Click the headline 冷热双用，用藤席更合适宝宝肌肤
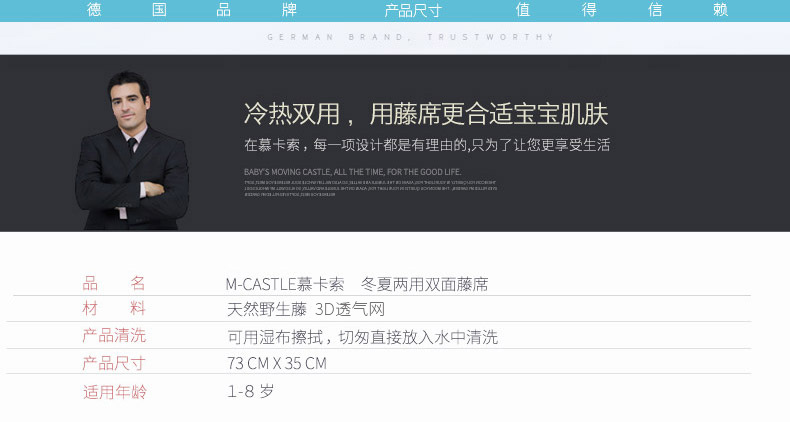This screenshot has width=790, height=422. 426,113
